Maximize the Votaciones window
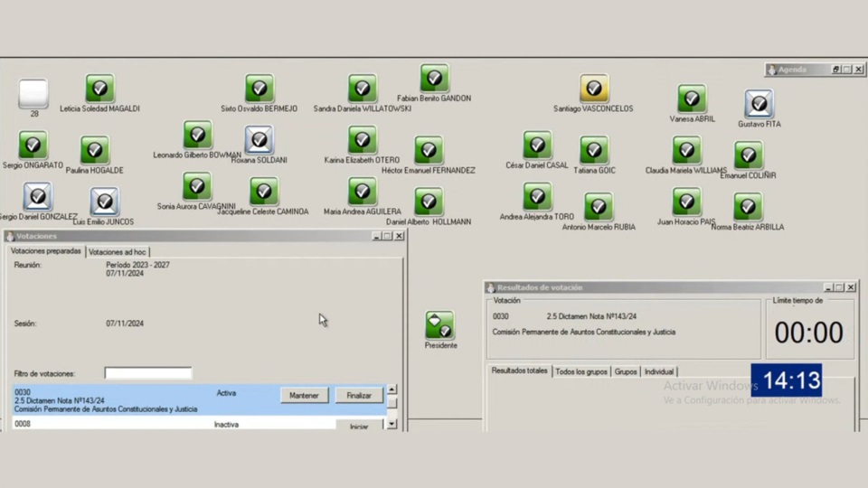 coord(388,236)
